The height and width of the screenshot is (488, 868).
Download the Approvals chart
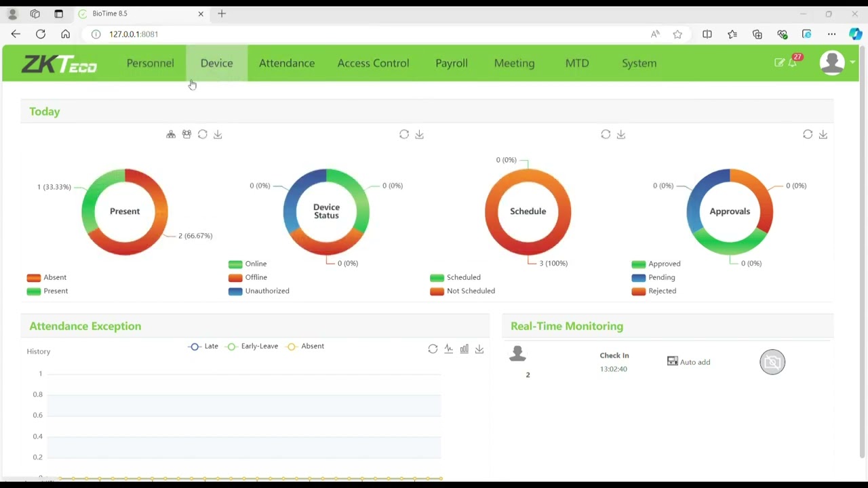(823, 134)
